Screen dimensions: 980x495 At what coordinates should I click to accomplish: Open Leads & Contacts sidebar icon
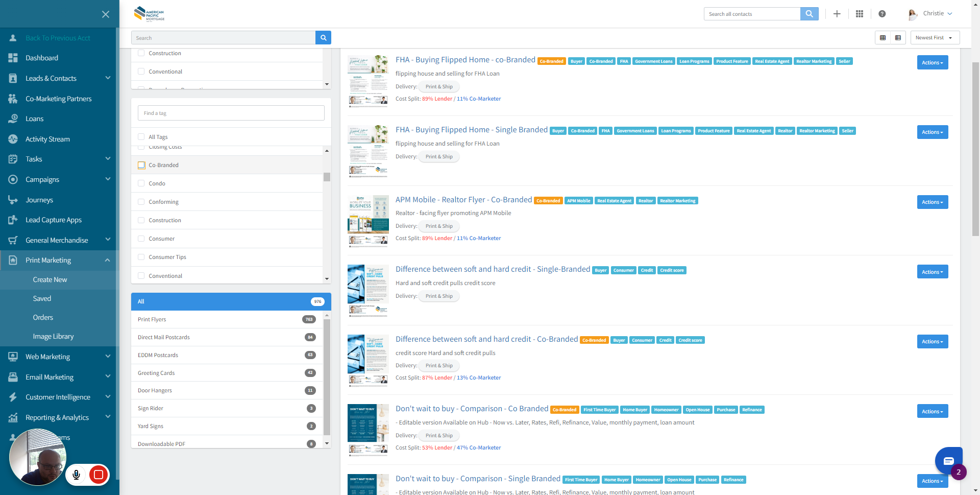[13, 78]
